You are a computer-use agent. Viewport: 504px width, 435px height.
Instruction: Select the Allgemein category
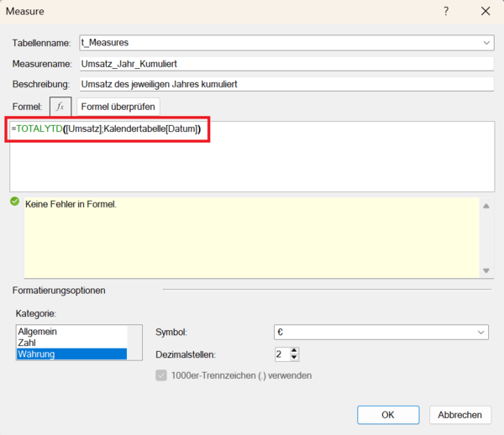tap(38, 332)
